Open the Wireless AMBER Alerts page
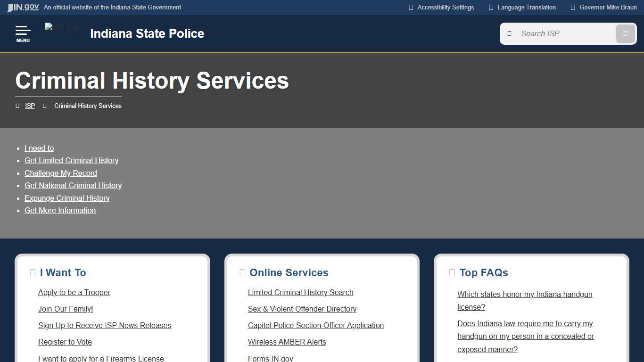 (x=287, y=342)
